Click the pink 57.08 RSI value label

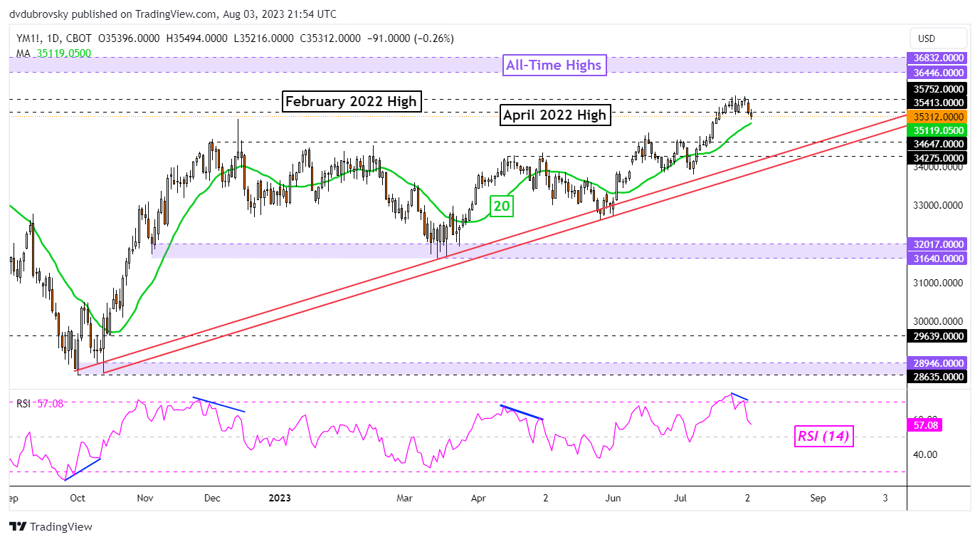(x=924, y=425)
